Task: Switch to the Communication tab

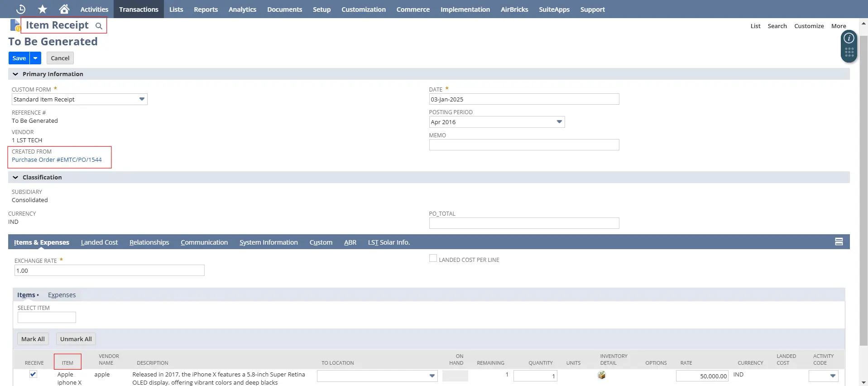Action: point(204,242)
